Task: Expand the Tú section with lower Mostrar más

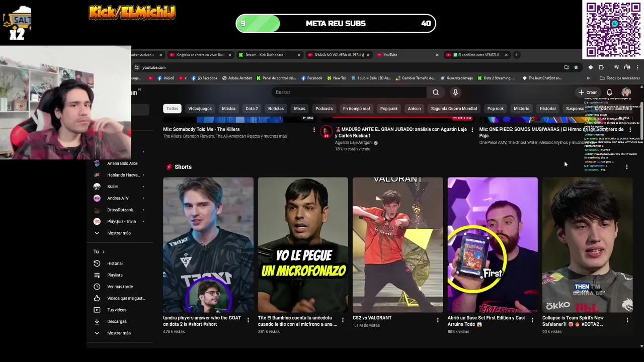Action: (x=119, y=333)
